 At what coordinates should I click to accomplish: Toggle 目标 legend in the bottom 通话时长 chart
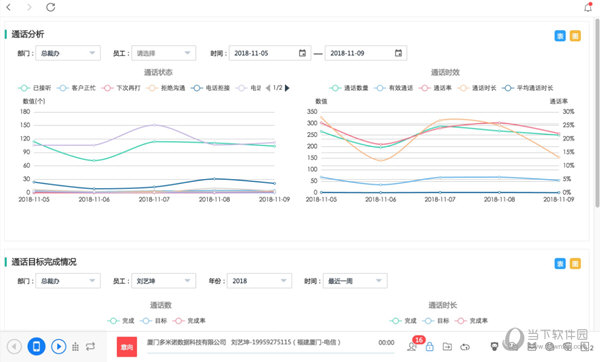[436, 321]
